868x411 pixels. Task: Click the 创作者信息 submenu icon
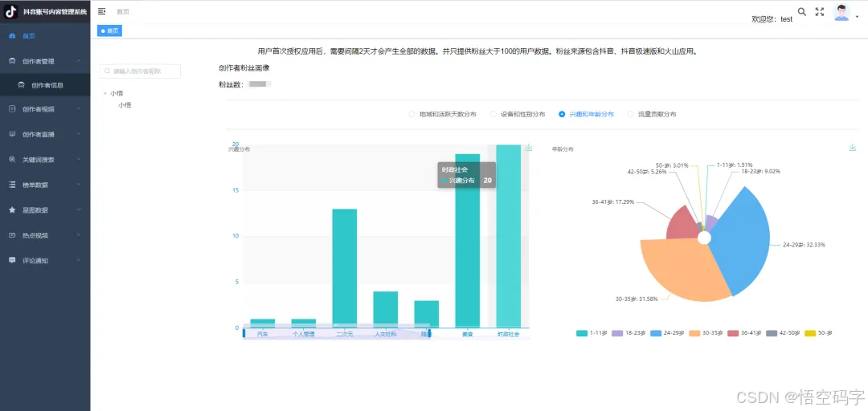tap(21, 85)
